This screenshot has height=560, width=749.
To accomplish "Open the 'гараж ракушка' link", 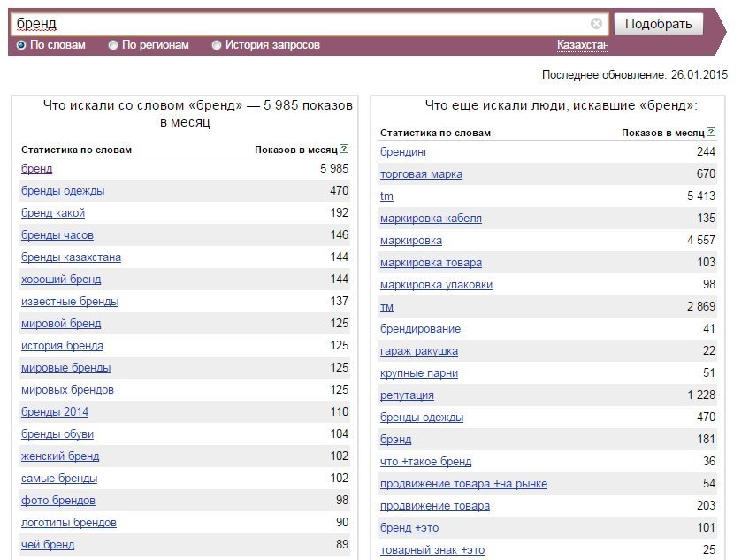I will (x=419, y=351).
